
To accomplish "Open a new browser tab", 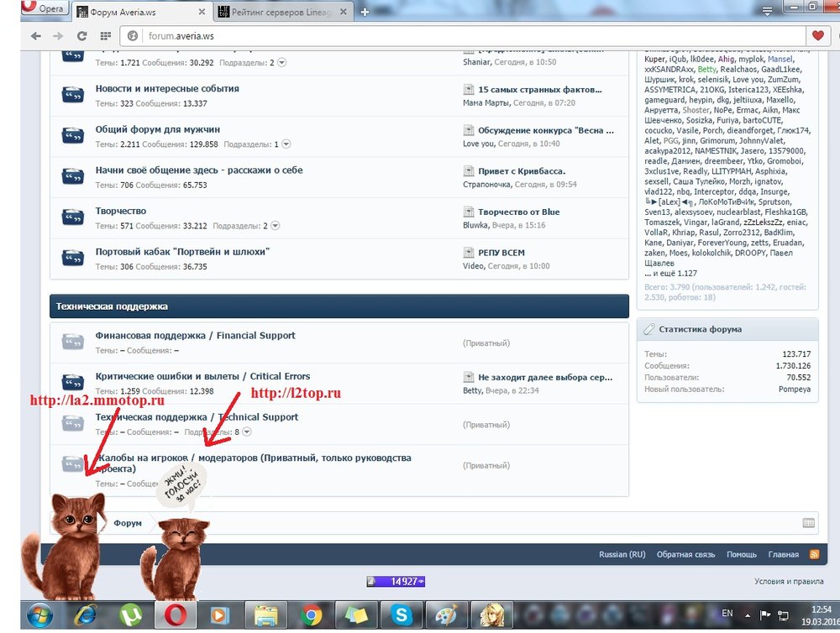I will tap(365, 12).
